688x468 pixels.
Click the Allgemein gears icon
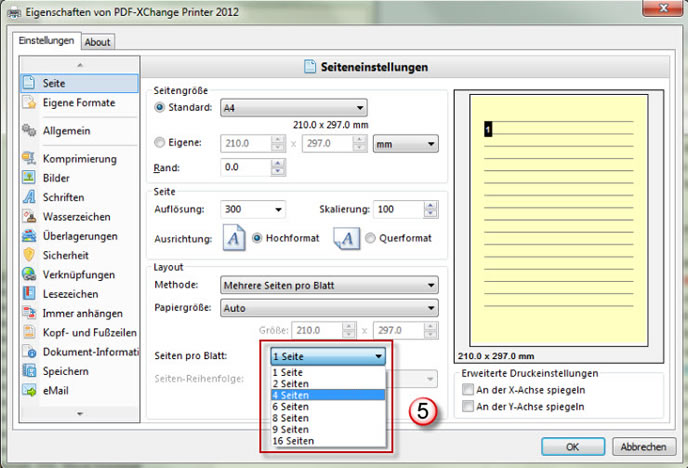click(x=29, y=130)
